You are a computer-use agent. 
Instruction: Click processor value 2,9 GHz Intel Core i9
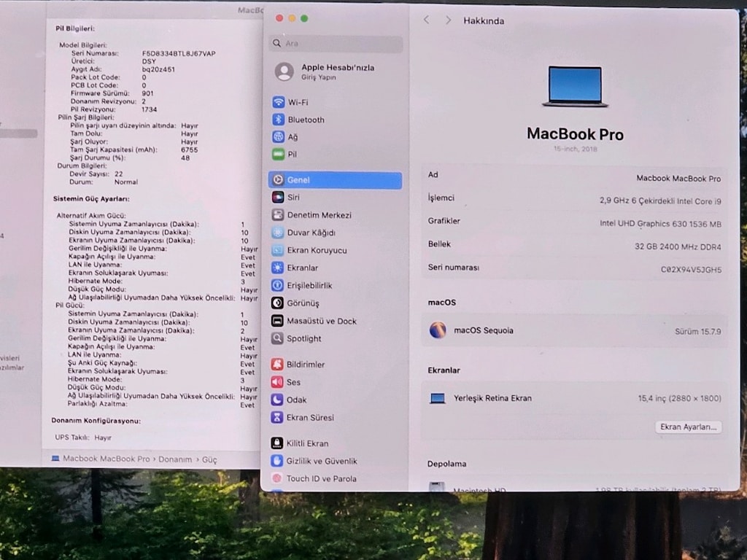pyautogui.click(x=660, y=201)
